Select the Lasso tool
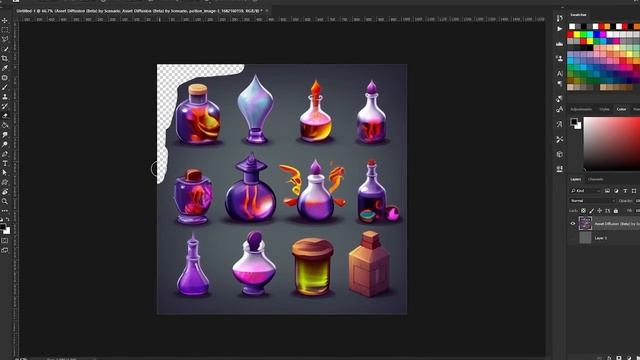The width and height of the screenshot is (640, 360). click(5, 39)
